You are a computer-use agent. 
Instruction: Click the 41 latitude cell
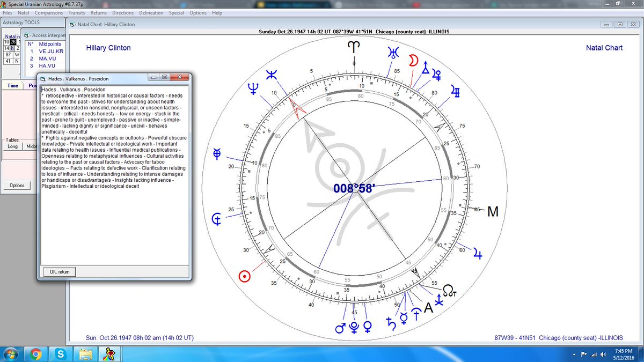[x=8, y=61]
